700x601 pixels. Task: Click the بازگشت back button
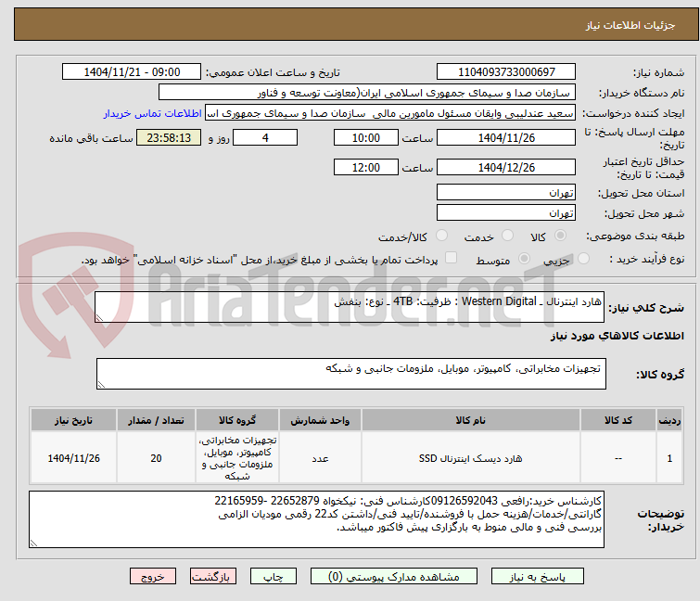click(x=213, y=577)
